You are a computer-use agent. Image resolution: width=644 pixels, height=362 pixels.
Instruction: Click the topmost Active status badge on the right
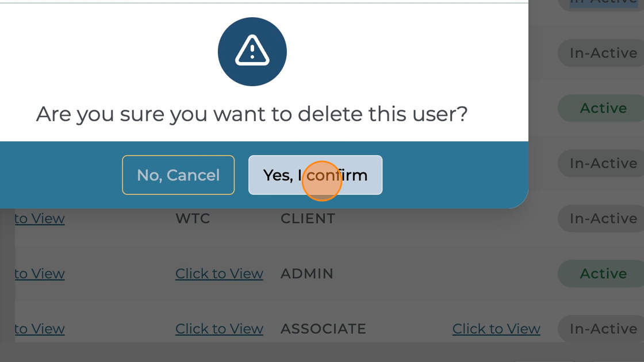click(x=604, y=108)
